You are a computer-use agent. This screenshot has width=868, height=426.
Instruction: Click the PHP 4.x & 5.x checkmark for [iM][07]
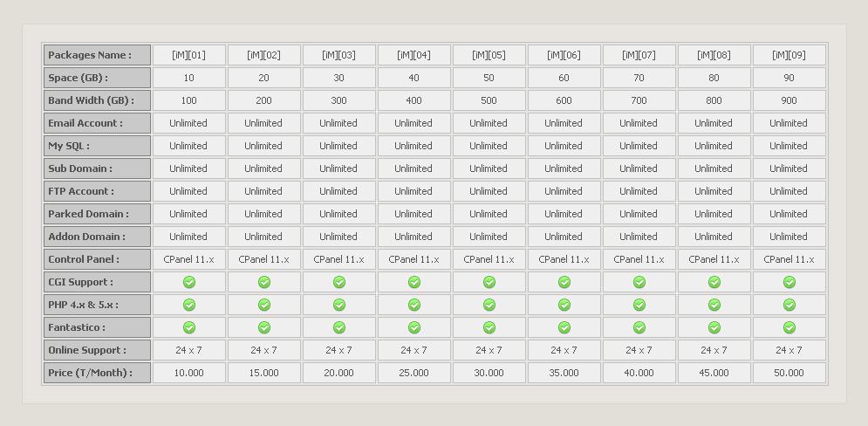coord(639,305)
